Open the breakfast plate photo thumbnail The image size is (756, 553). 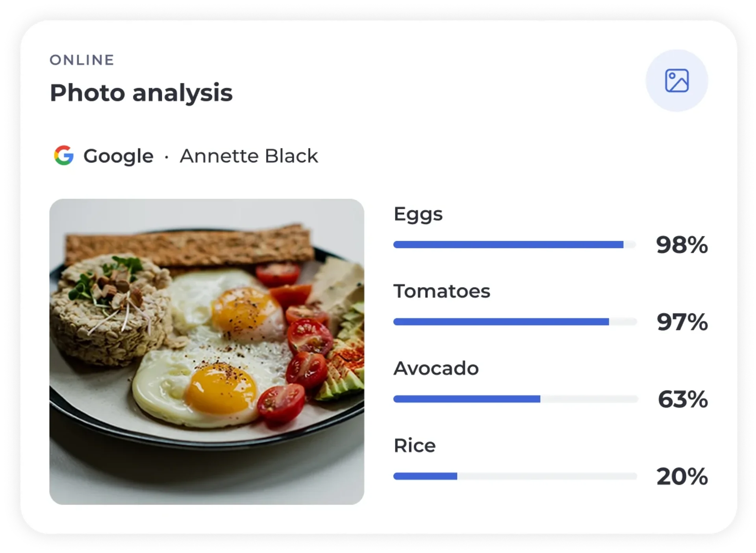click(x=207, y=351)
